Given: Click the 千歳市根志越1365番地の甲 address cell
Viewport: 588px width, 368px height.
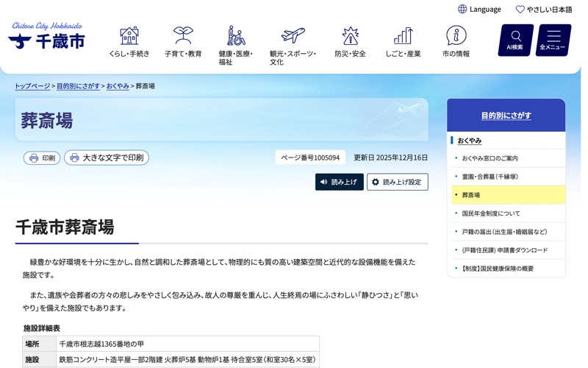Looking at the screenshot, I should point(188,344).
